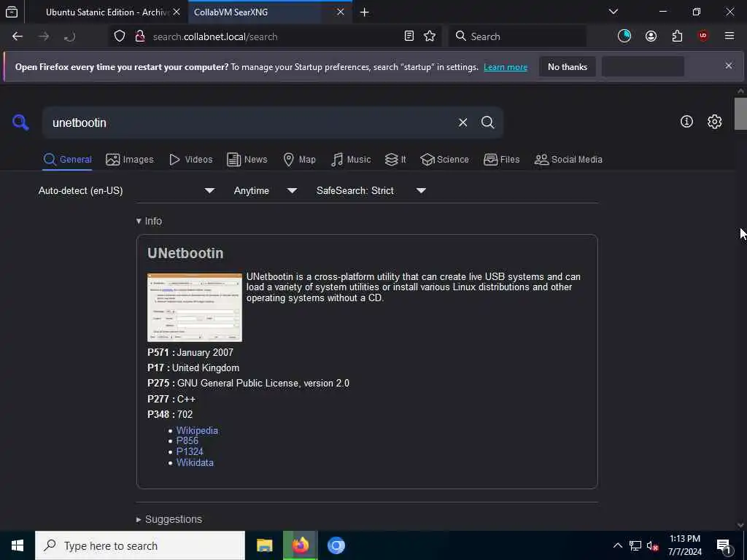This screenshot has height=560, width=747.
Task: Go back to previous page
Action: coord(18,36)
